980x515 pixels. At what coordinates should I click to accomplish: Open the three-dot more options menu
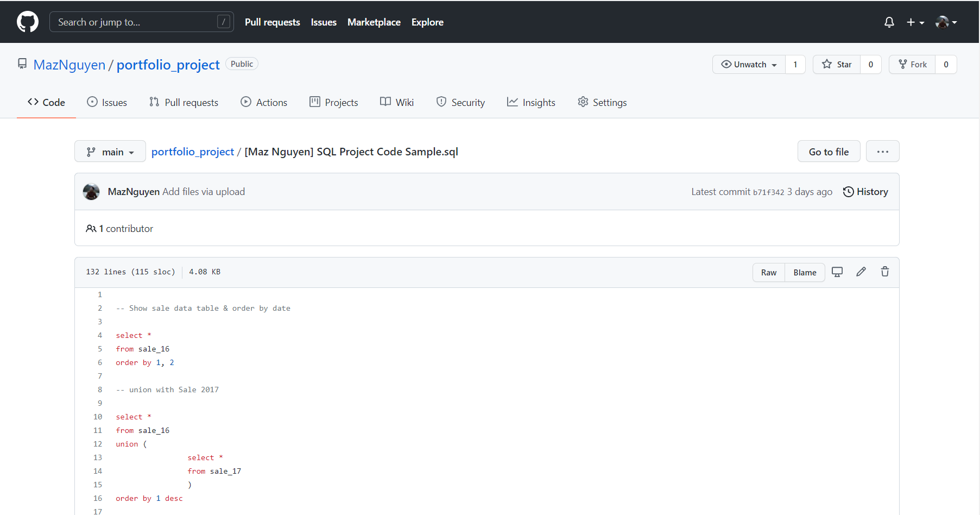[x=883, y=152]
